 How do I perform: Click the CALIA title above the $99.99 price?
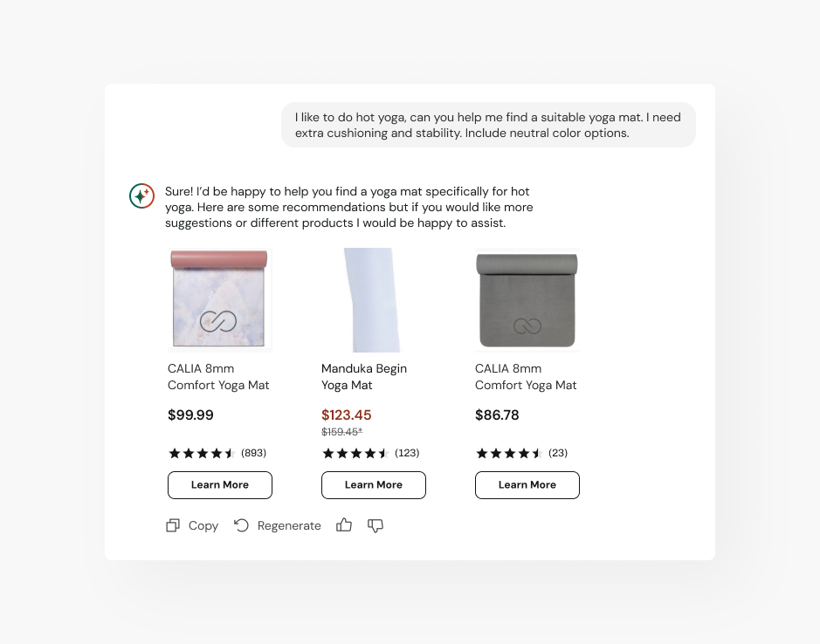point(218,377)
